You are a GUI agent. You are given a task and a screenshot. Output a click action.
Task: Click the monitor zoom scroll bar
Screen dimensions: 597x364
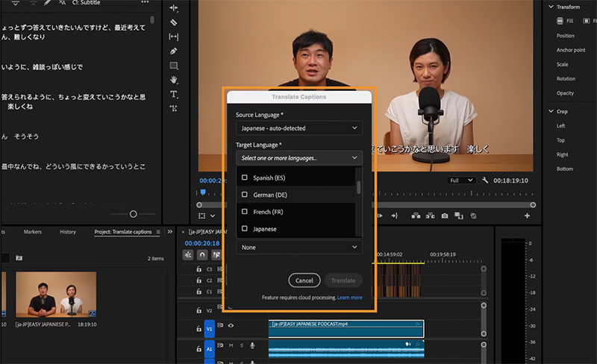366,205
